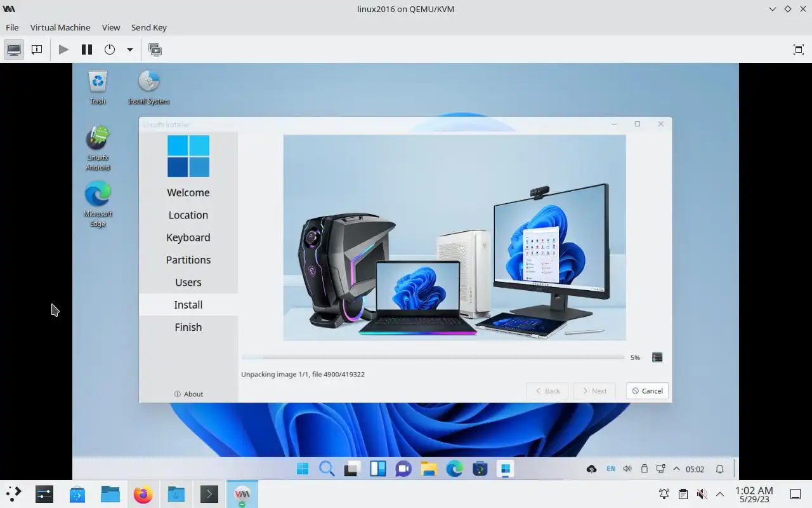Open the host application launcher
Image resolution: width=812 pixels, height=508 pixels.
pyautogui.click(x=14, y=494)
